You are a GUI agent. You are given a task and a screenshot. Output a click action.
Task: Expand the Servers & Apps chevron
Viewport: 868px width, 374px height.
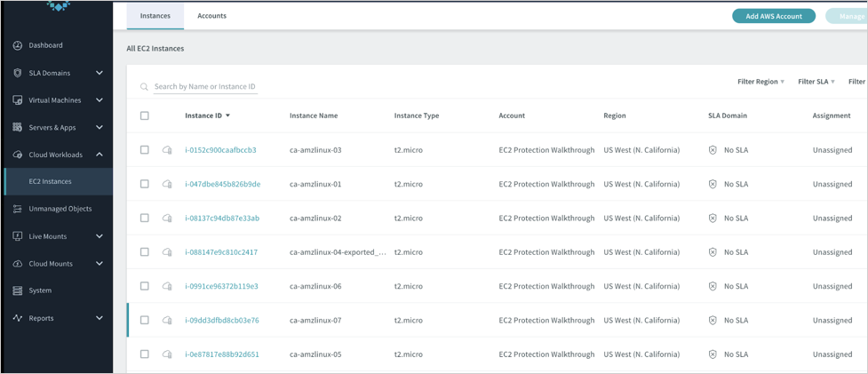100,128
